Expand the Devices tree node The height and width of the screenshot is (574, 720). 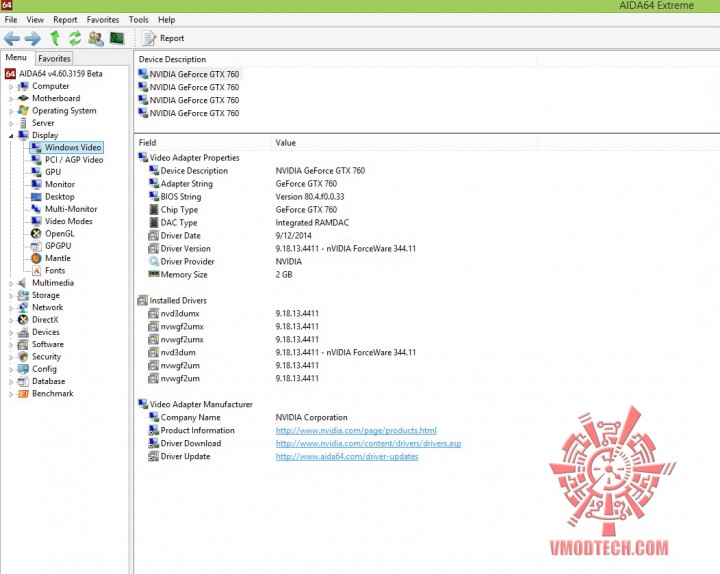[11, 332]
